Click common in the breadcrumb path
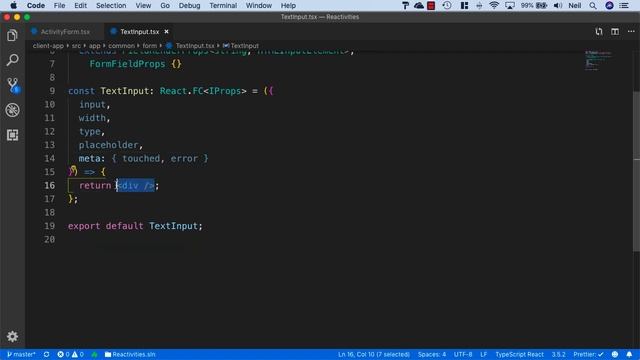The width and height of the screenshot is (640, 360). pos(121,46)
